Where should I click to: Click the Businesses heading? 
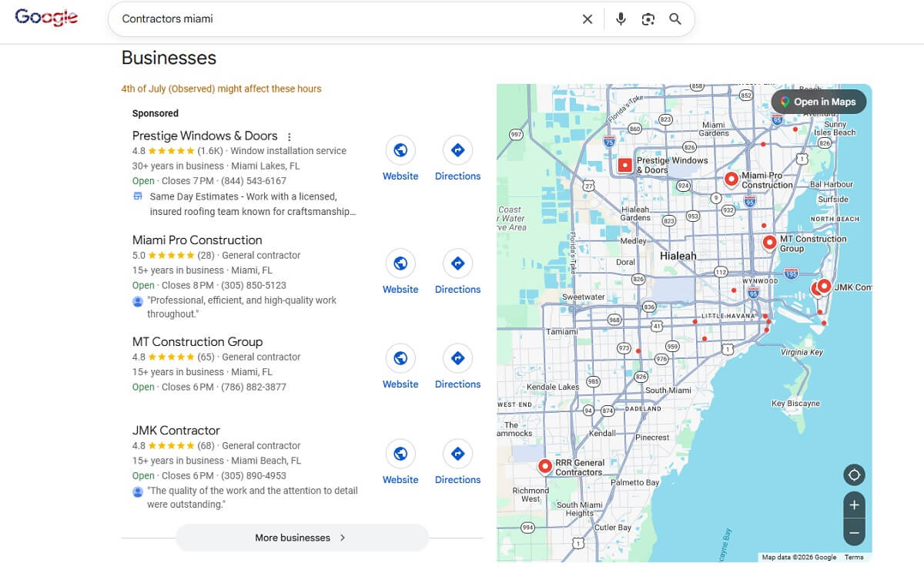click(169, 58)
